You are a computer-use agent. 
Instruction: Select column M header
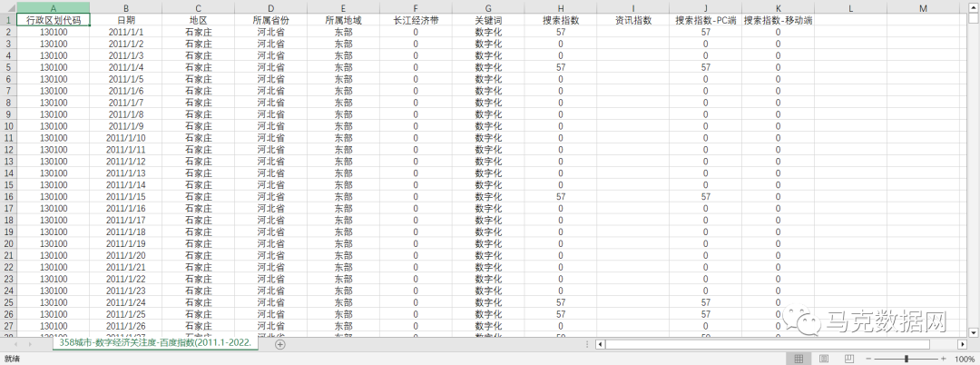(x=923, y=8)
